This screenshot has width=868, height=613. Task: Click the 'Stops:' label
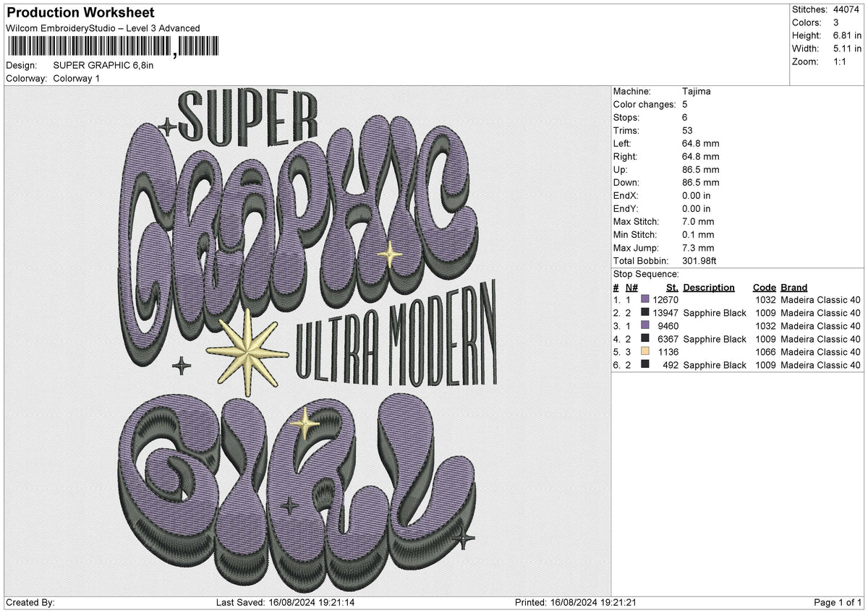coord(626,118)
